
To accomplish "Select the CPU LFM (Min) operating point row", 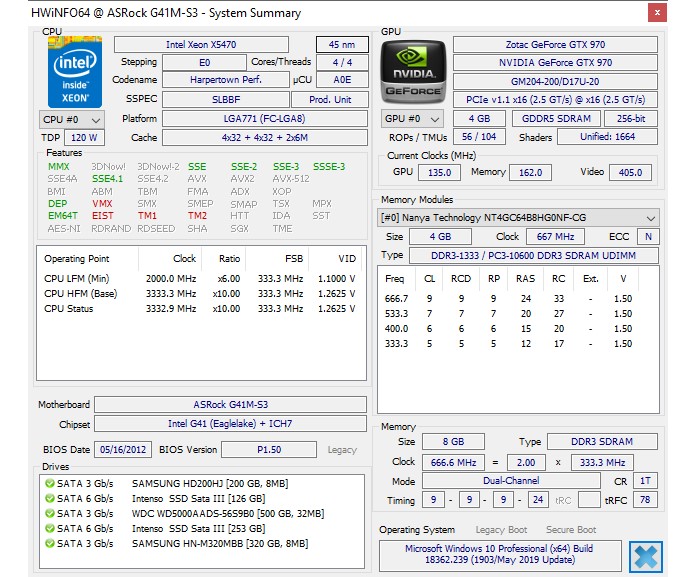I will pyautogui.click(x=200, y=279).
